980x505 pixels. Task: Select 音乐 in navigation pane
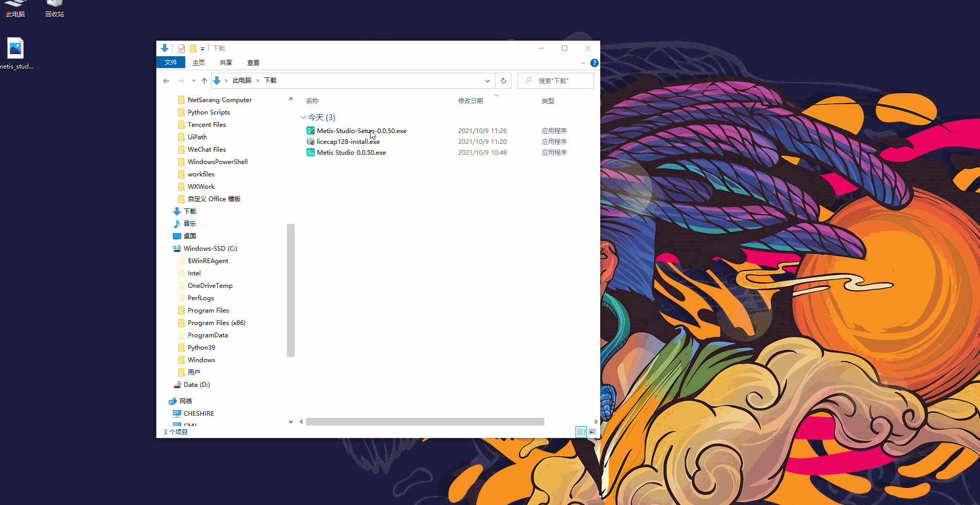pos(190,224)
